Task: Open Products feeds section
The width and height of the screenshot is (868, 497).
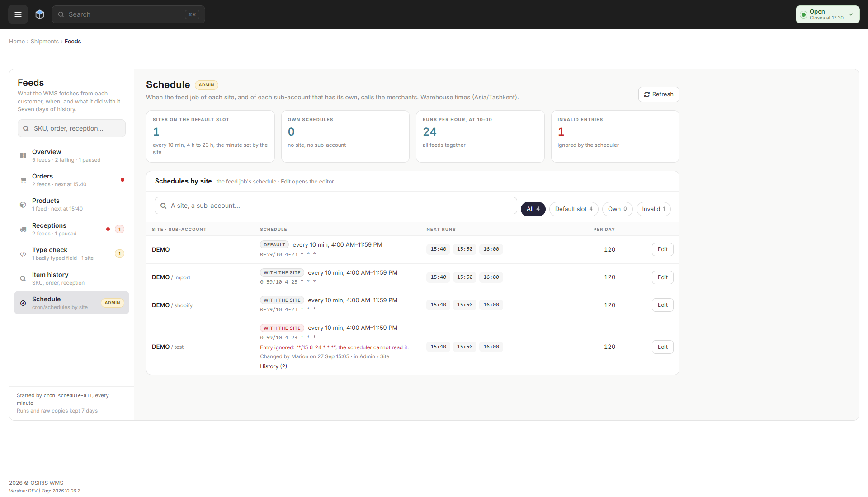Action: 71,204
